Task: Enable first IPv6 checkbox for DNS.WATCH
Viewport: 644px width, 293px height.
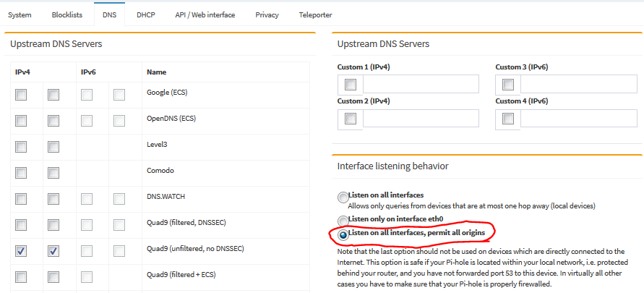Action: click(86, 199)
